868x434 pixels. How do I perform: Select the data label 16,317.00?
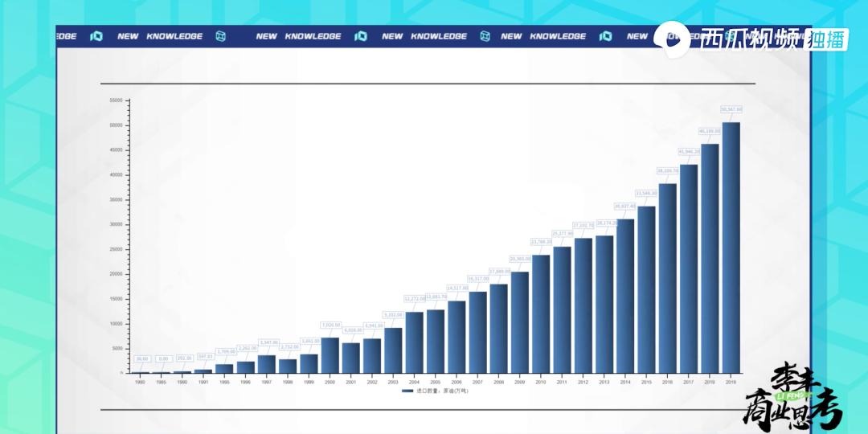tap(478, 278)
